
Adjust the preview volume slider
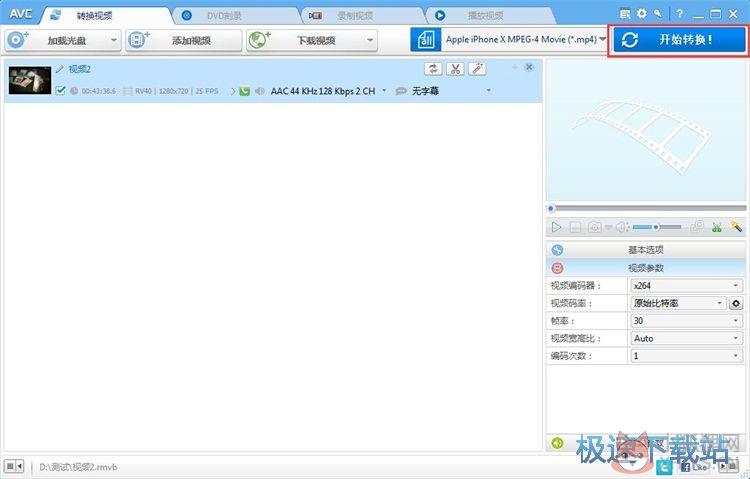coord(657,227)
